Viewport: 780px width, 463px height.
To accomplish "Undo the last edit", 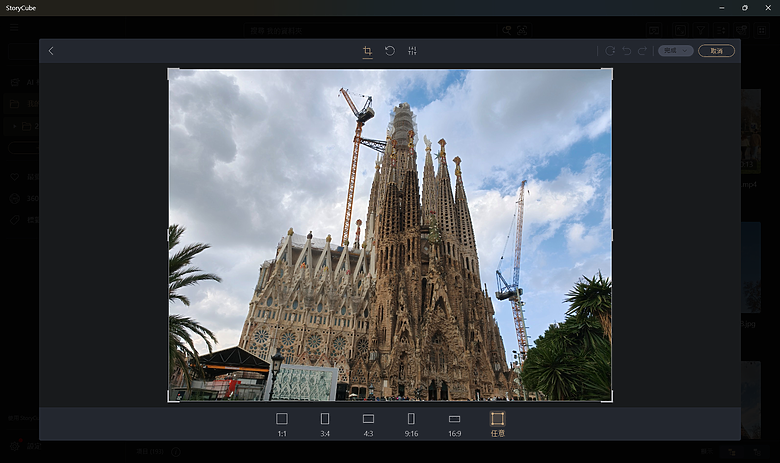I will tap(627, 51).
